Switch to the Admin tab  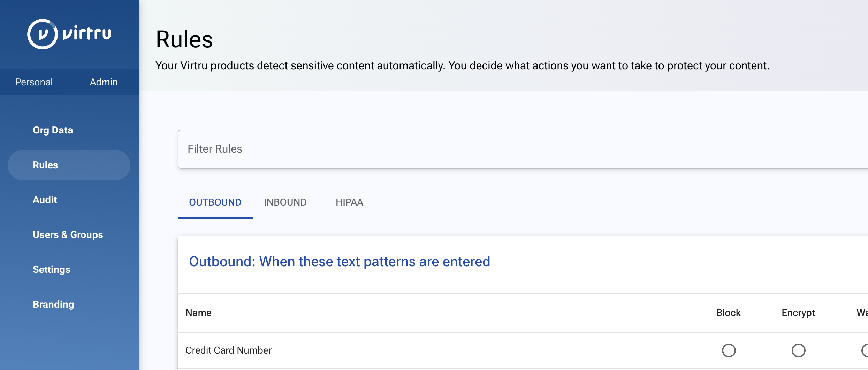coord(104,82)
